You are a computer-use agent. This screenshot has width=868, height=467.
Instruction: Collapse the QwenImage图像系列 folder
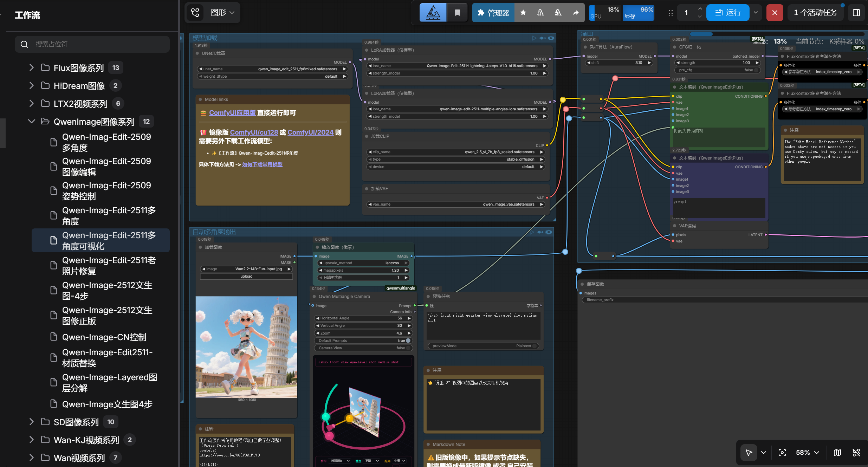31,121
